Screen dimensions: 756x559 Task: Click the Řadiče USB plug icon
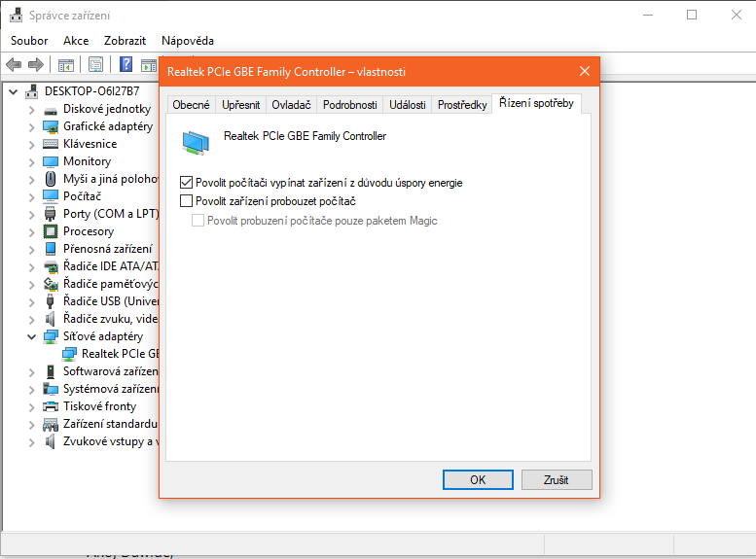51,301
